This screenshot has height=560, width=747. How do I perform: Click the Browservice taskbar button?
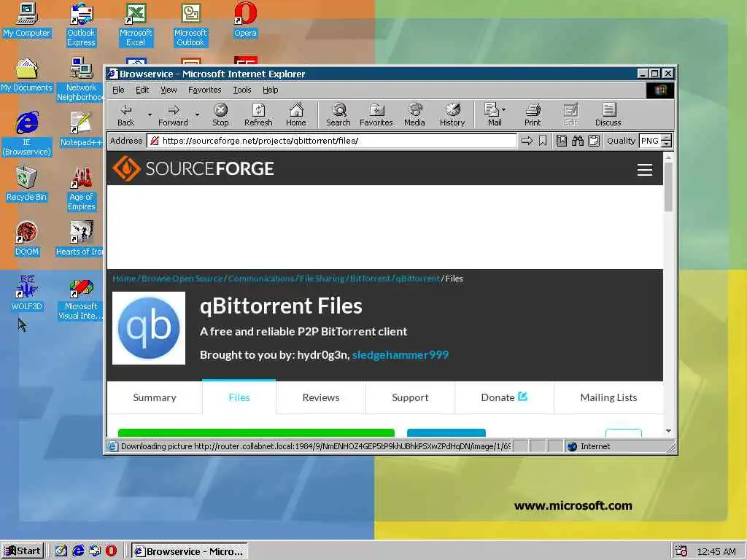click(190, 551)
